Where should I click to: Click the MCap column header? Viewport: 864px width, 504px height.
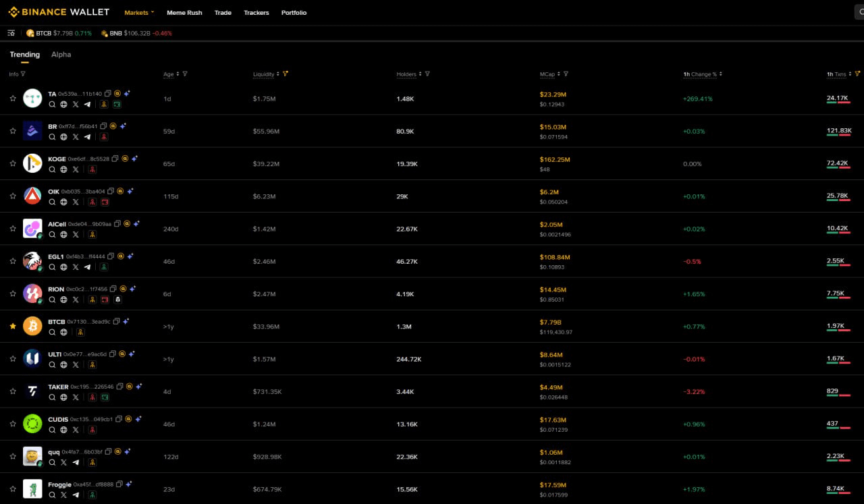(x=547, y=74)
